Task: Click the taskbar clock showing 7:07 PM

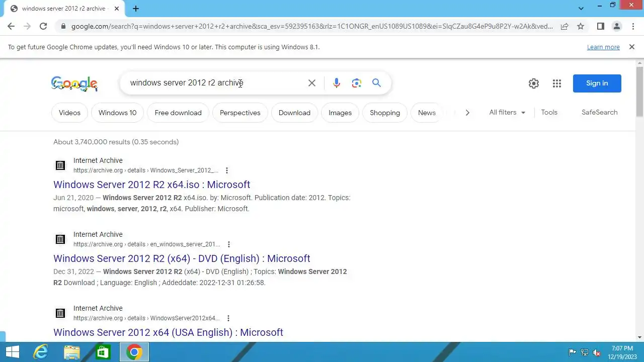Action: pyautogui.click(x=623, y=352)
